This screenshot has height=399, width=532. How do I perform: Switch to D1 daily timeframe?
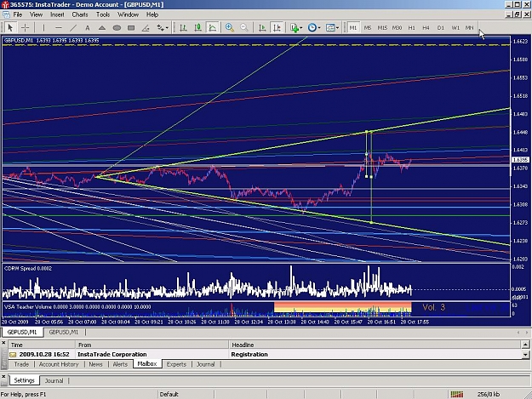pyautogui.click(x=440, y=27)
